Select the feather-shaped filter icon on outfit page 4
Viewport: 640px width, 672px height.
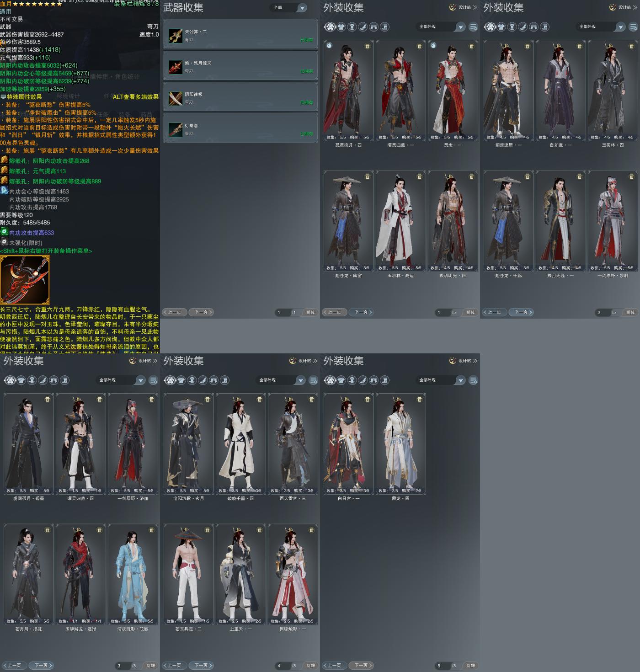pyautogui.click(x=203, y=380)
